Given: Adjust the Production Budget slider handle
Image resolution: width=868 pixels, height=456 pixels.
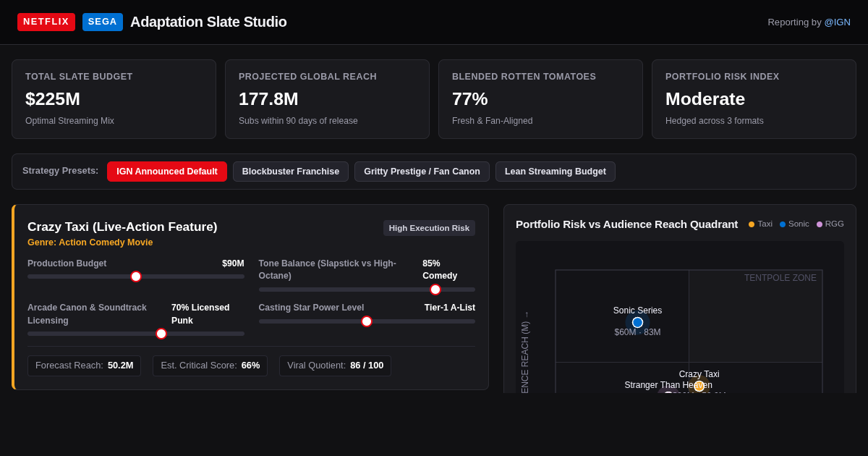Looking at the screenshot, I should [x=136, y=276].
